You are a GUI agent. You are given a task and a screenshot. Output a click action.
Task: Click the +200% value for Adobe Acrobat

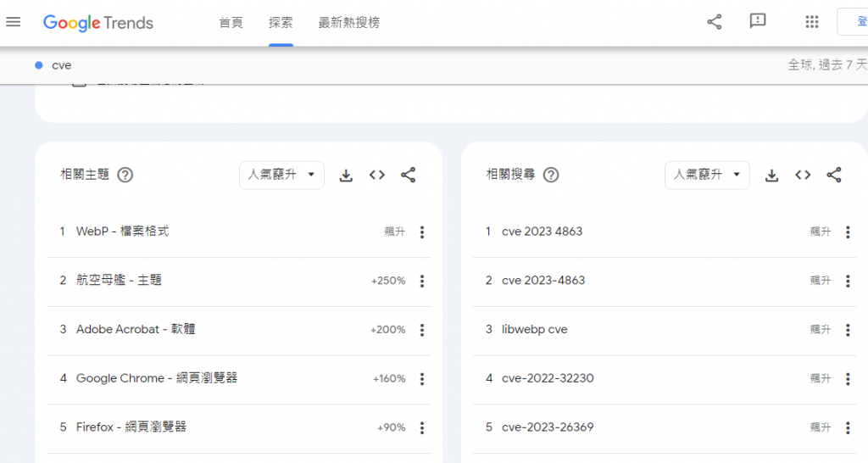[387, 330]
